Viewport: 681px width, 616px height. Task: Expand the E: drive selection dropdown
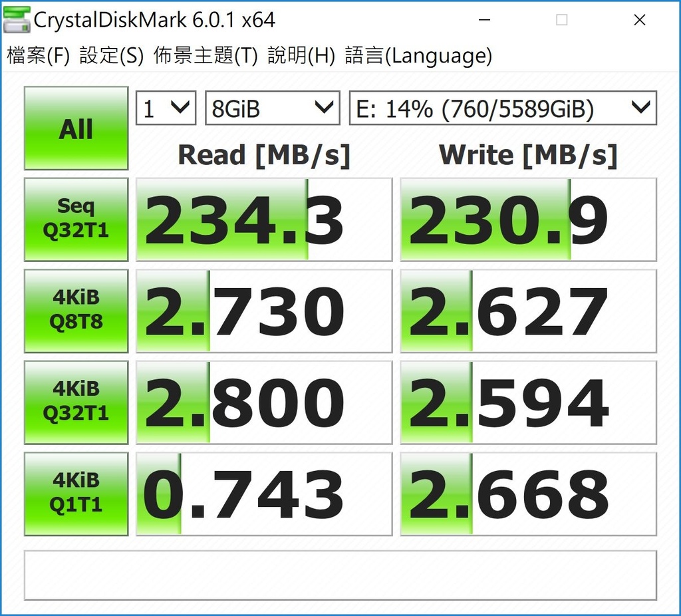pyautogui.click(x=503, y=108)
